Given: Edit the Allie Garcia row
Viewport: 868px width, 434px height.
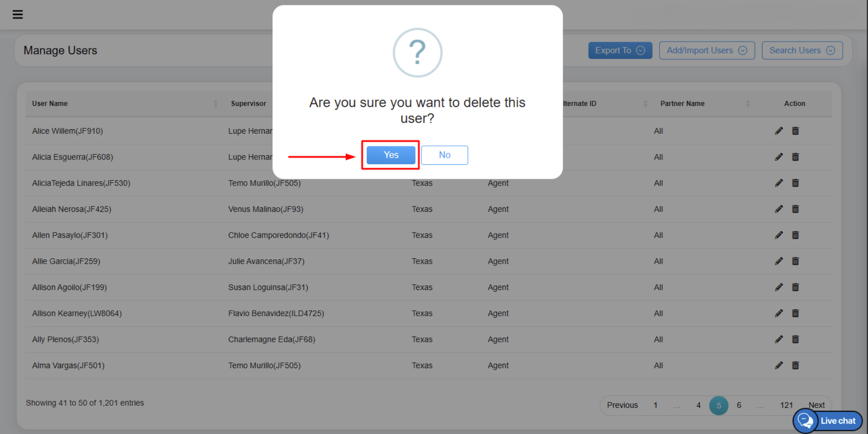Looking at the screenshot, I should [779, 261].
